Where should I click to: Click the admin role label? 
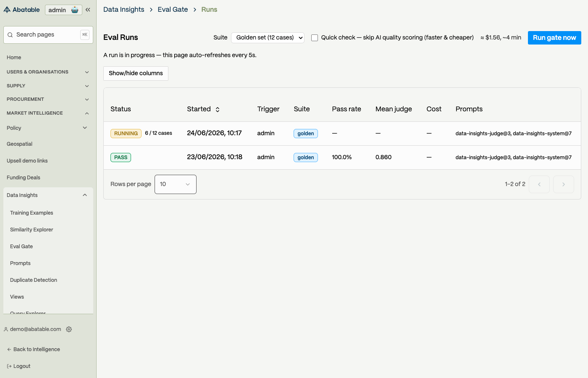(x=57, y=10)
